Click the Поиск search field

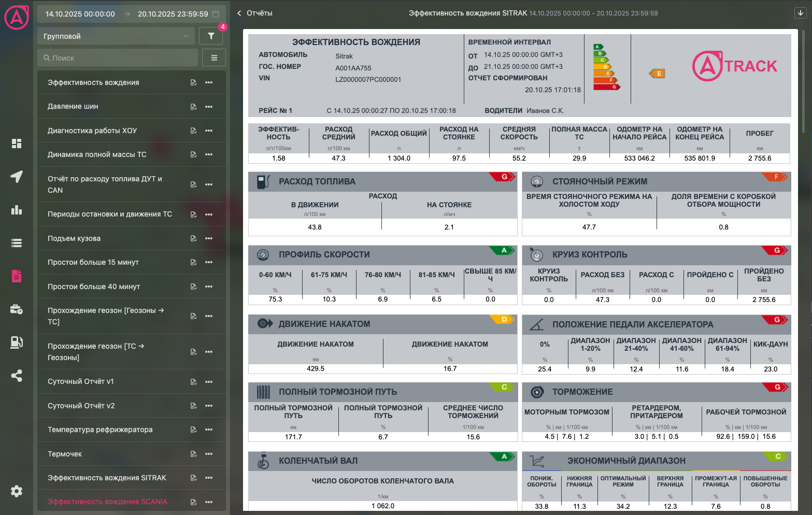(118, 58)
